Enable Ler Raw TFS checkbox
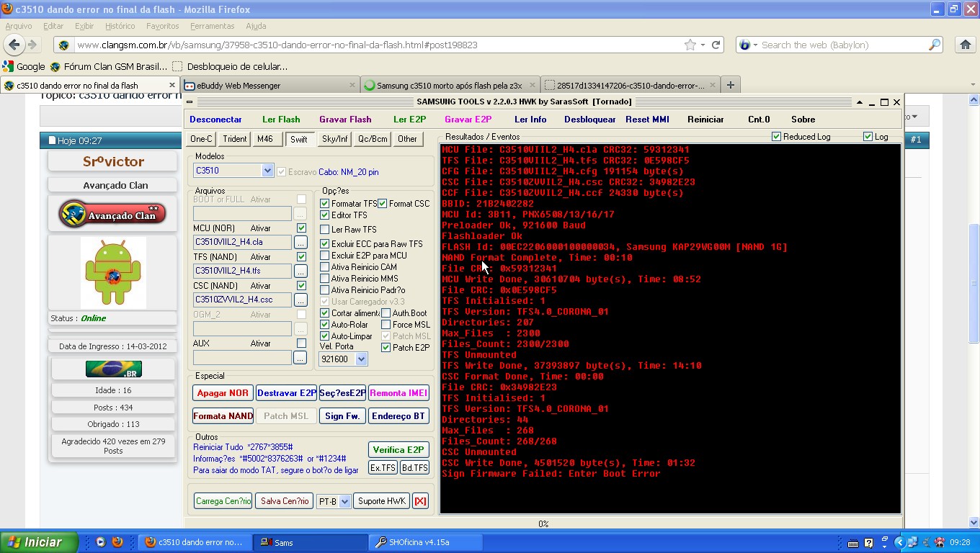This screenshot has height=553, width=980. 325,230
